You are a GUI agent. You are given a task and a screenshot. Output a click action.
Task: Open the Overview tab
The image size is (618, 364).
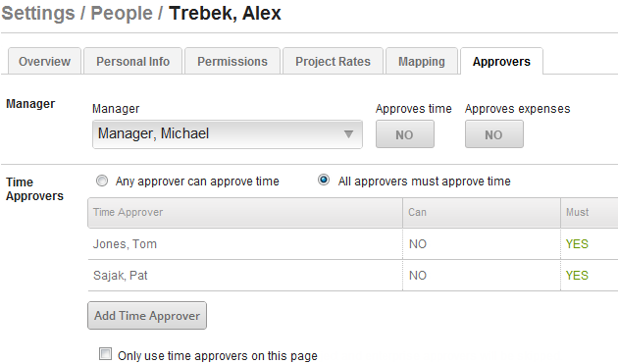[44, 61]
